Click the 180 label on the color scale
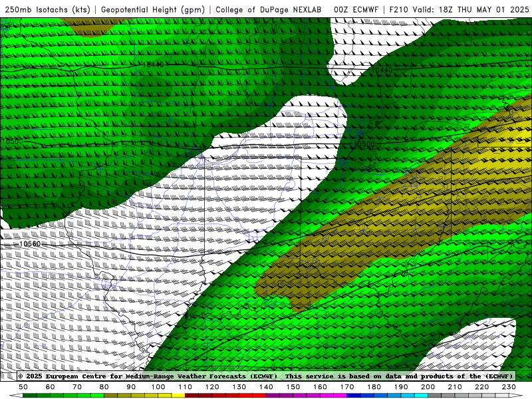 374,387
